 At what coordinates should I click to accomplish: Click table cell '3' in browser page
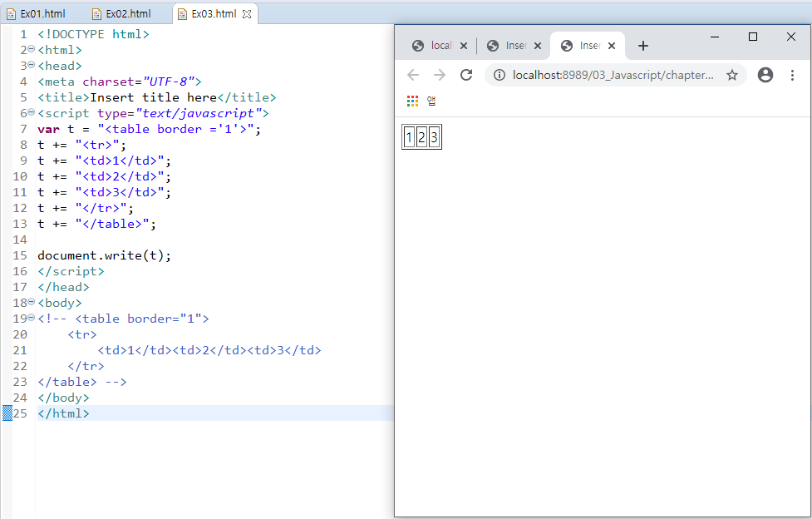pyautogui.click(x=434, y=137)
